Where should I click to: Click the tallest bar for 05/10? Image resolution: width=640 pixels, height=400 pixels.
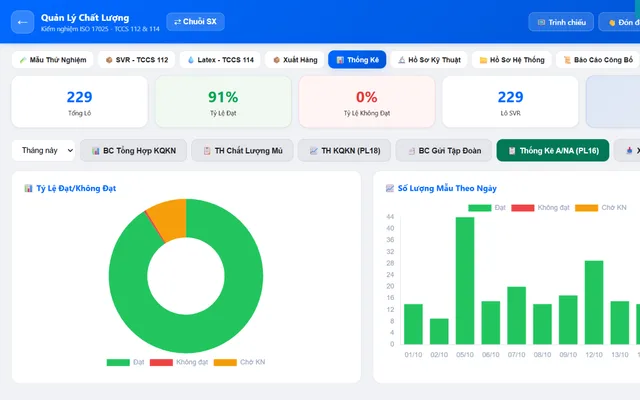point(465,280)
